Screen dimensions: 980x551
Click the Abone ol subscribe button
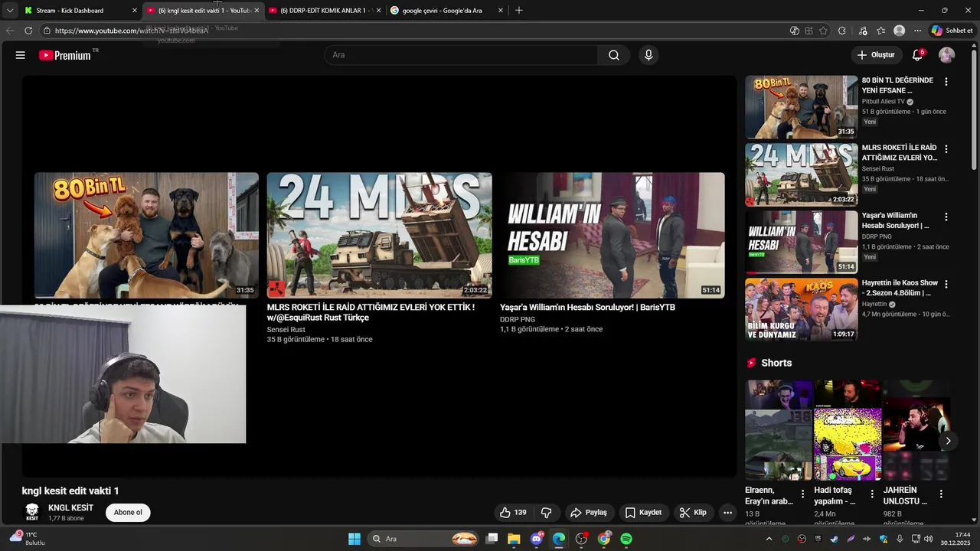128,513
